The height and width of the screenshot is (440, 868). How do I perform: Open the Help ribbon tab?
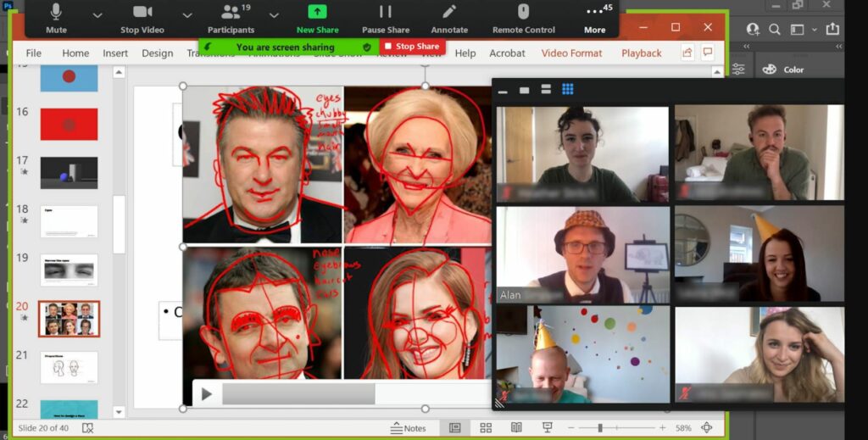(x=465, y=53)
